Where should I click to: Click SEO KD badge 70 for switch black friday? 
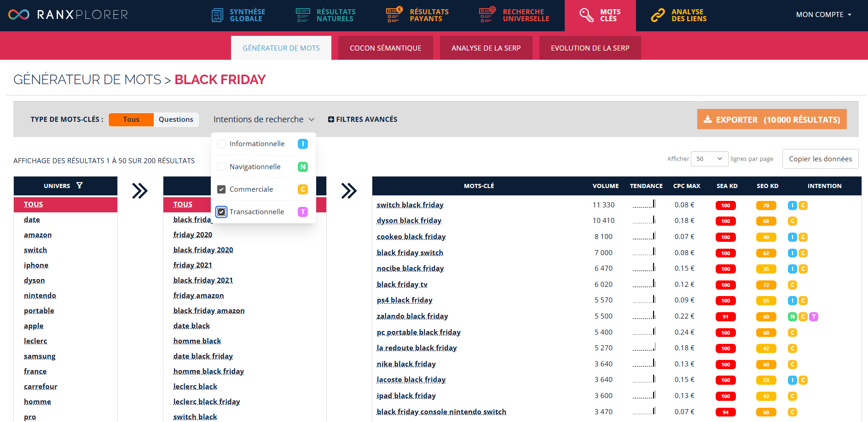click(x=766, y=205)
